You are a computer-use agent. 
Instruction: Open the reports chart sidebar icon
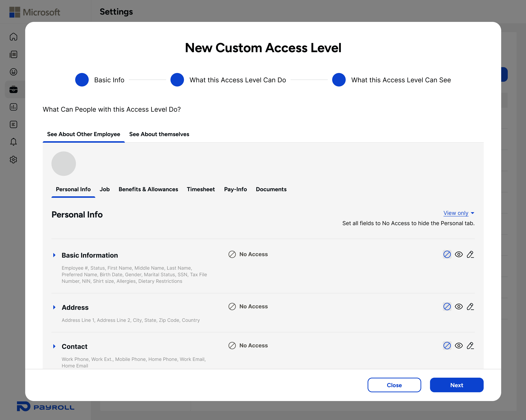click(14, 107)
